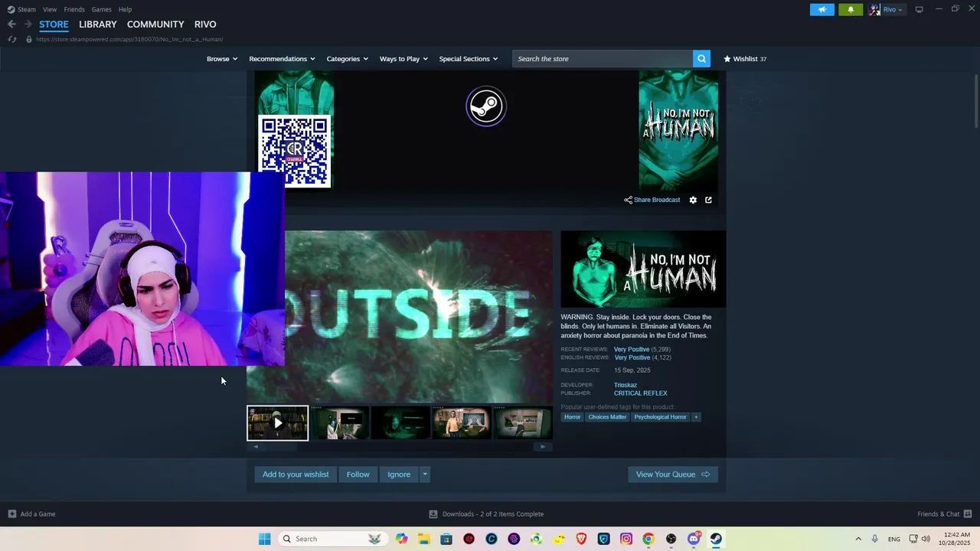980x551 pixels.
Task: Open the Windows Start menu
Action: tap(264, 539)
